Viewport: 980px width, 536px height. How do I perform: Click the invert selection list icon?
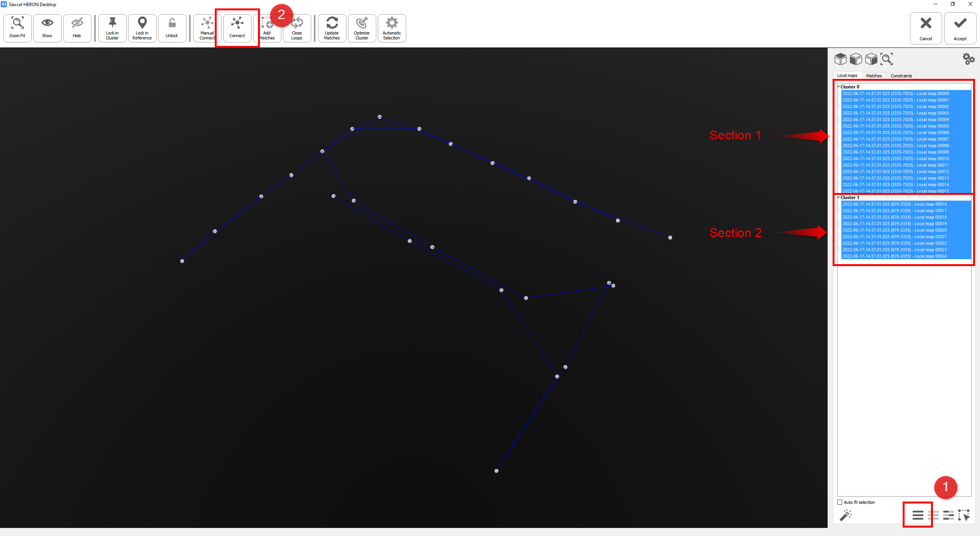pyautogui.click(x=948, y=515)
